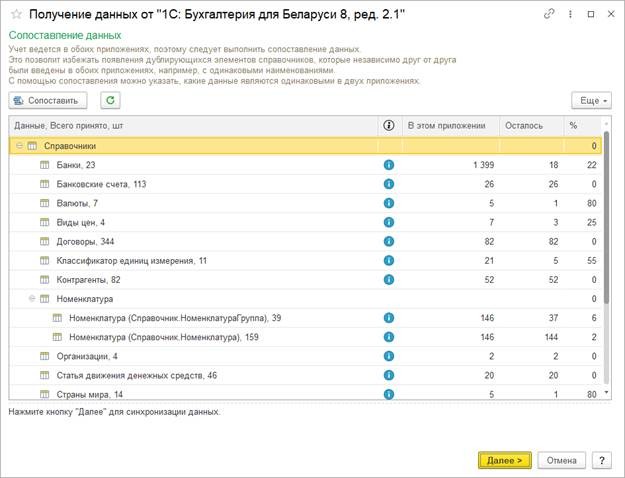
Task: Click the green refresh icon button
Action: click(x=110, y=100)
